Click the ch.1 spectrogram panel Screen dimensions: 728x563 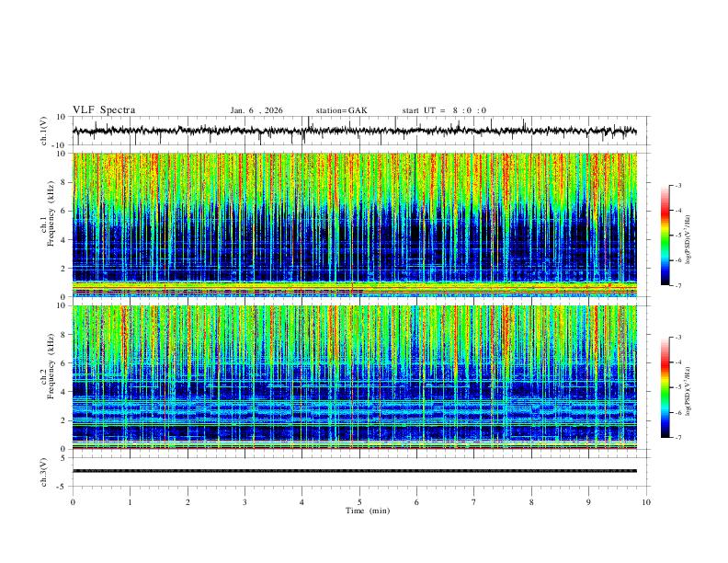pyautogui.click(x=354, y=224)
